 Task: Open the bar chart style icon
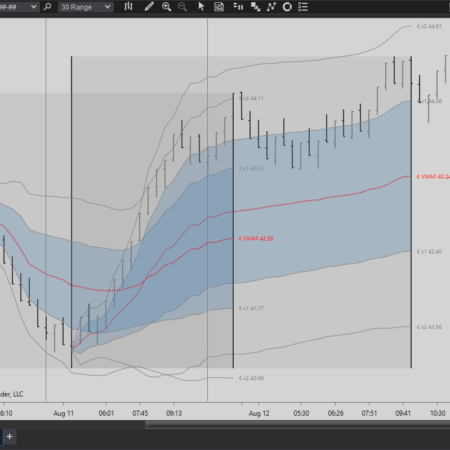click(x=128, y=7)
